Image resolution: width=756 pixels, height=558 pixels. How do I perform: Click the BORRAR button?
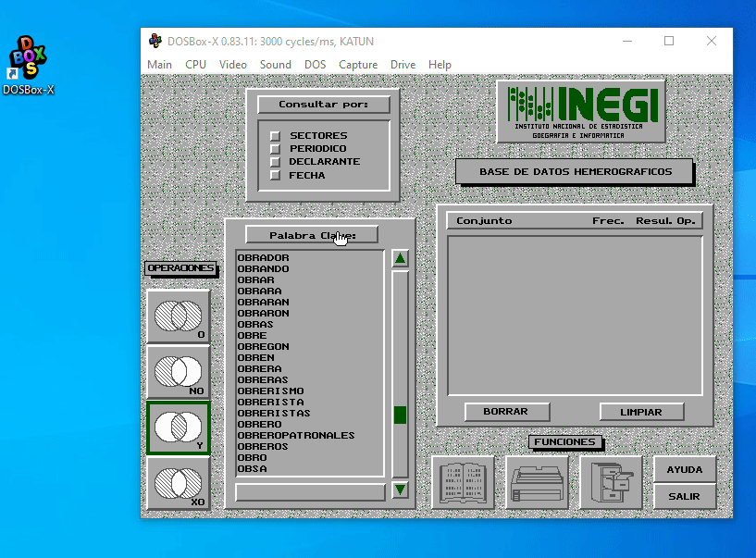pyautogui.click(x=507, y=412)
